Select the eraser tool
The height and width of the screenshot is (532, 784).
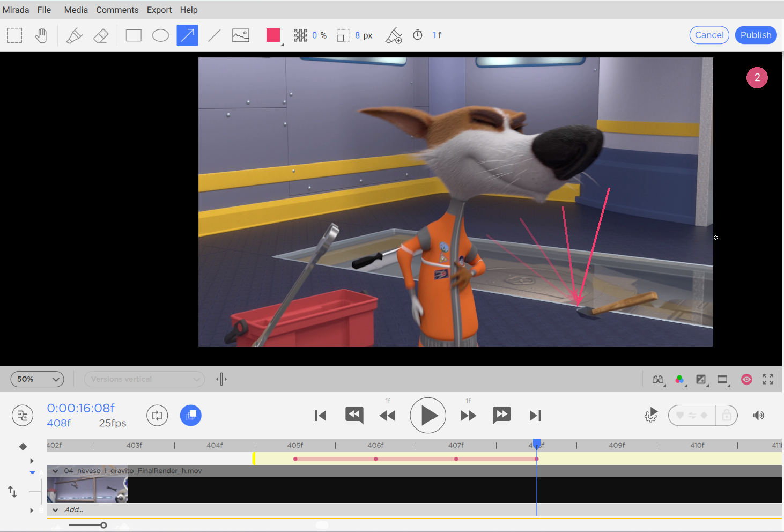coord(101,35)
